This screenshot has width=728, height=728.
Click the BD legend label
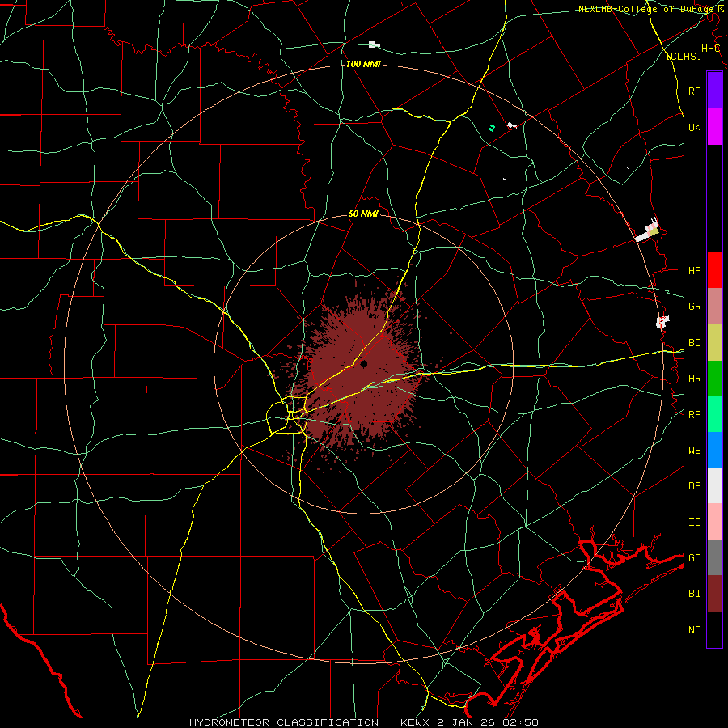point(695,343)
